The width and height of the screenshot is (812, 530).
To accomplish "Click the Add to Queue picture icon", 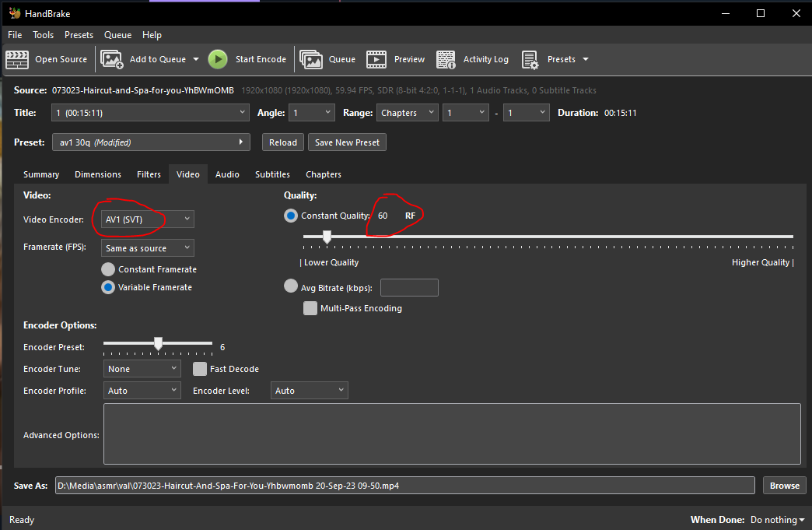I will pos(112,60).
